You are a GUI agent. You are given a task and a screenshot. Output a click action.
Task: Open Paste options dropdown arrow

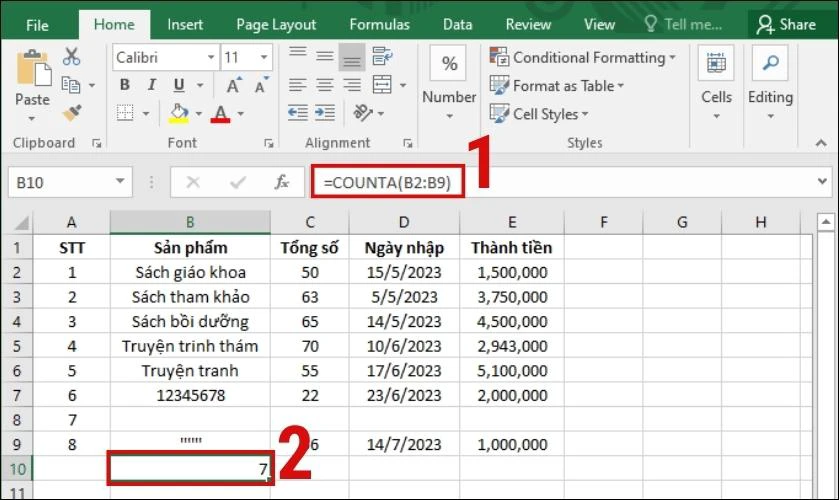tap(32, 118)
